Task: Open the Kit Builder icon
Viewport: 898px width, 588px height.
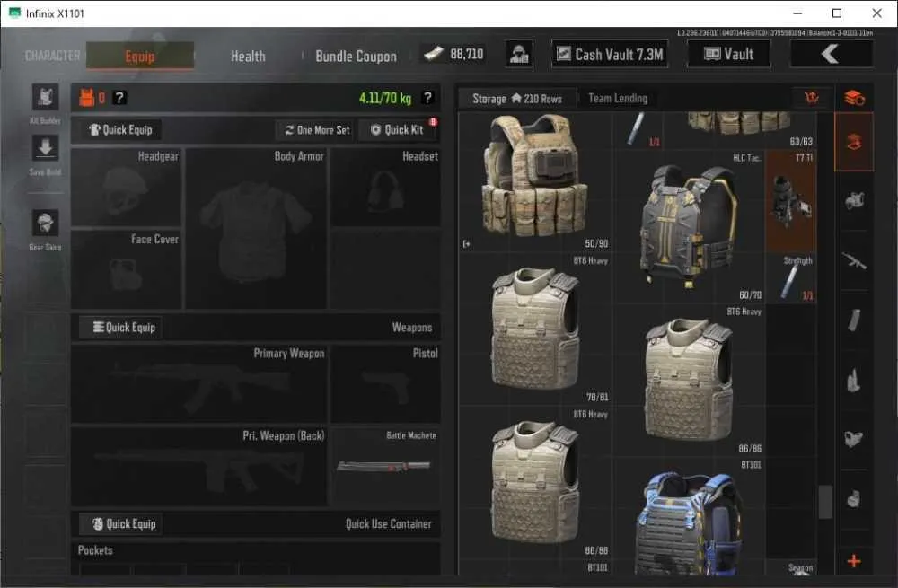Action: tap(45, 97)
